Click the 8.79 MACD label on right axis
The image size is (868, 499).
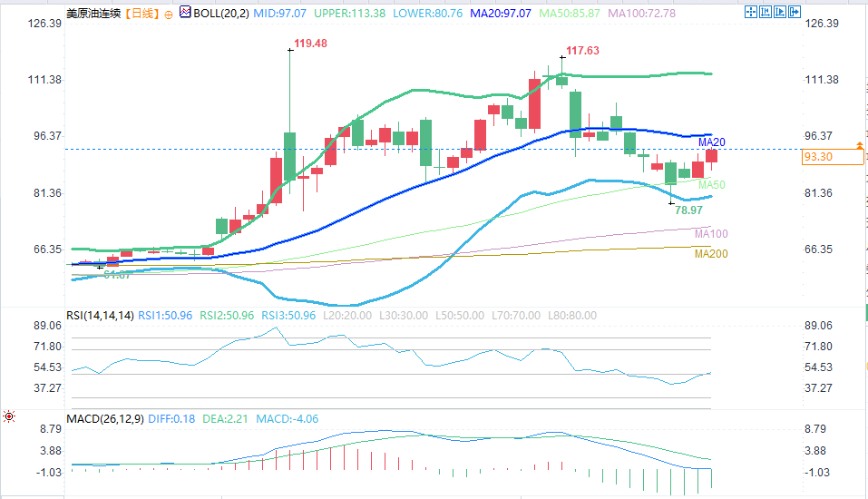click(x=815, y=428)
